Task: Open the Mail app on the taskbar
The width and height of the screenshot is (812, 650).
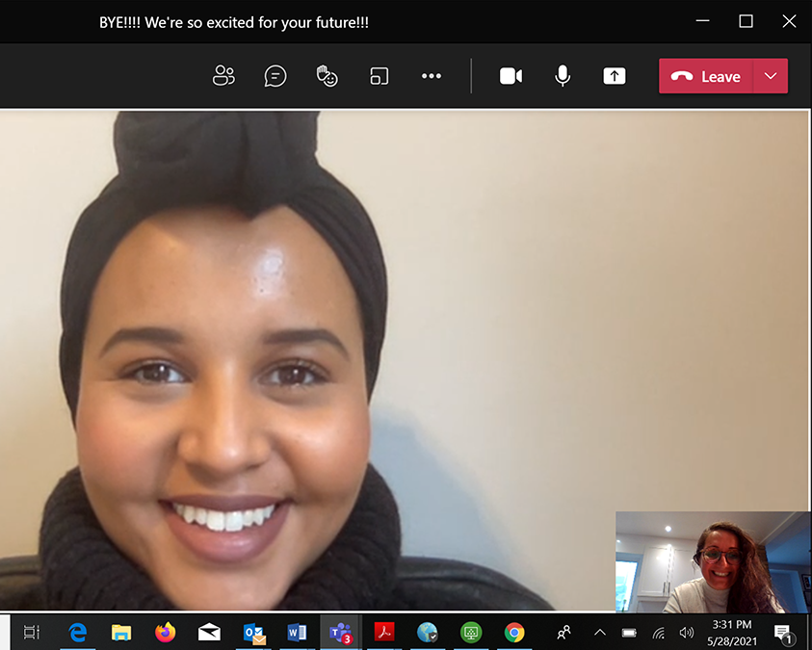Action: [x=209, y=632]
